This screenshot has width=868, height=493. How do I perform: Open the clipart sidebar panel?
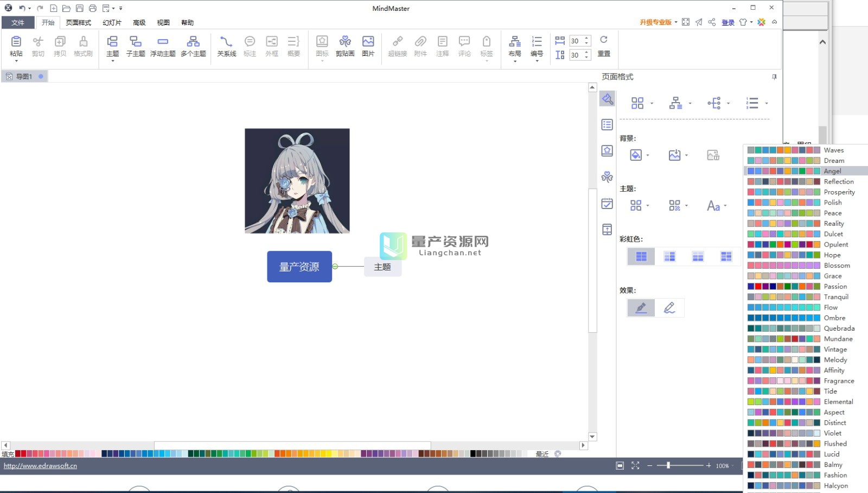607,177
